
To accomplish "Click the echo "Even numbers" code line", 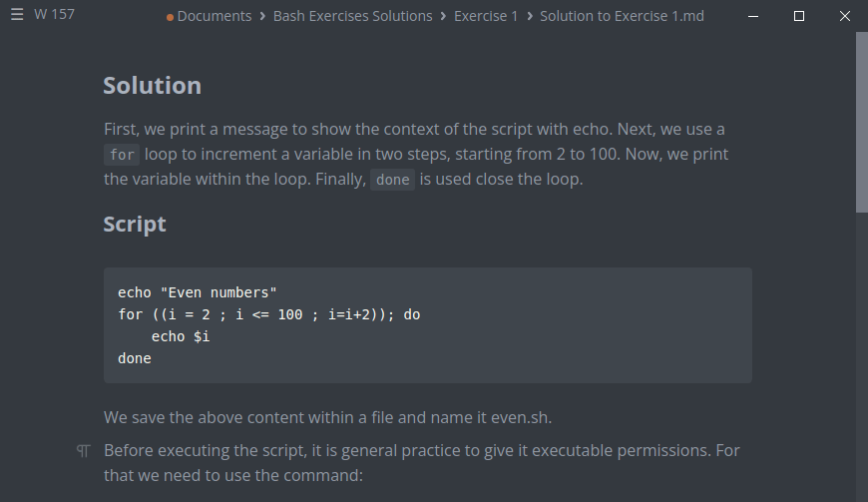I will pos(197,292).
